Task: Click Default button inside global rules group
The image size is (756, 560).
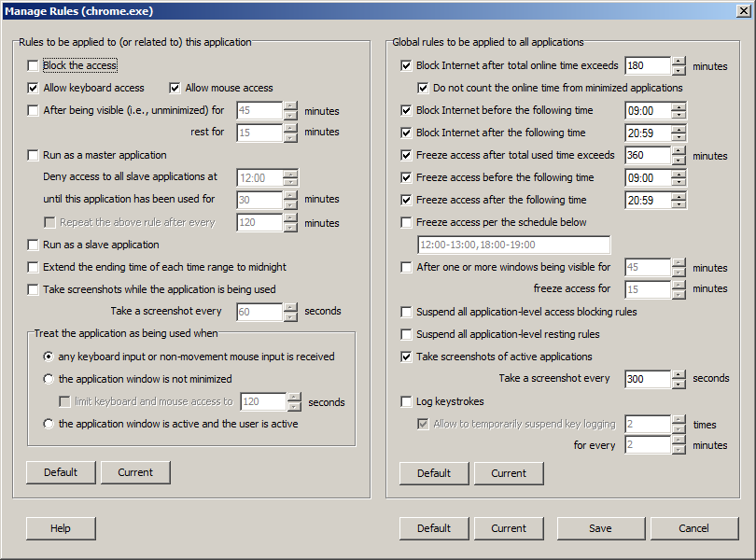Action: pyautogui.click(x=434, y=473)
